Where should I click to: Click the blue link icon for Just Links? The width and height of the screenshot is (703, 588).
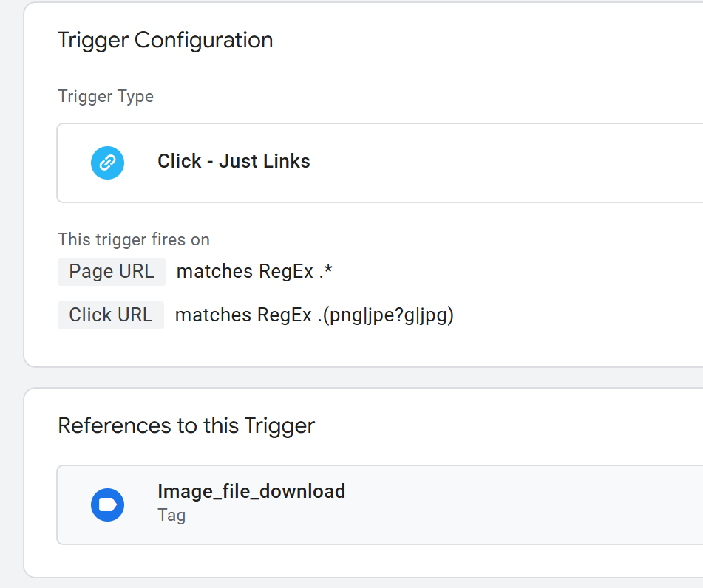click(x=108, y=163)
